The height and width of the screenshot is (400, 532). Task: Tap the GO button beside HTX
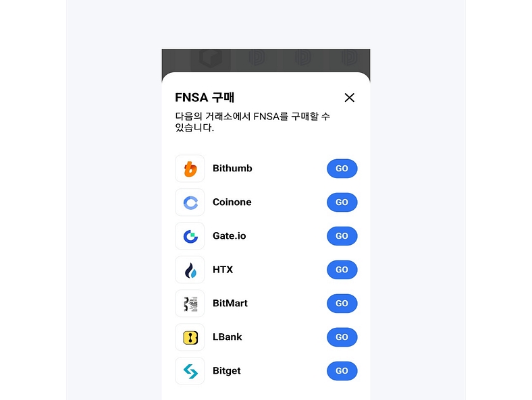coord(342,270)
